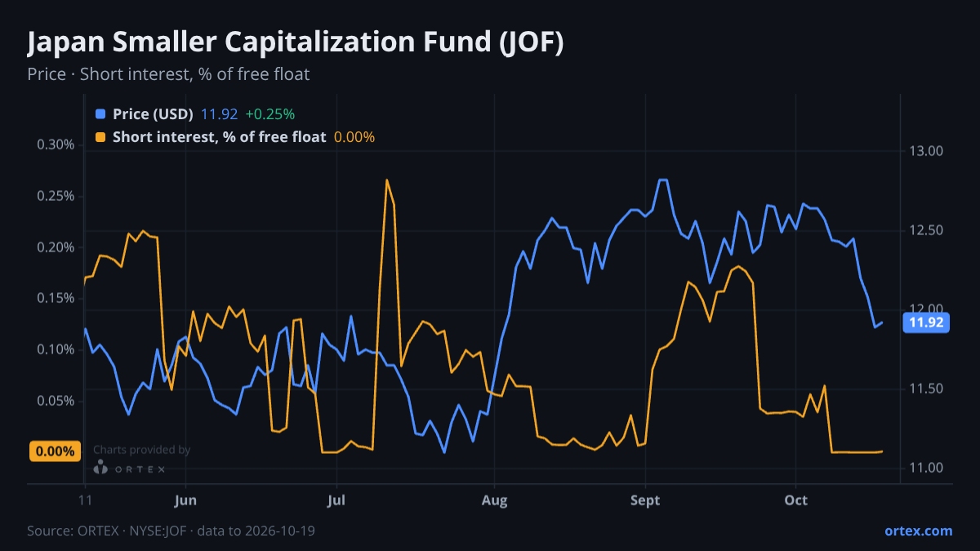
Task: Click the legend short interest 0.00% value
Action: pos(354,137)
